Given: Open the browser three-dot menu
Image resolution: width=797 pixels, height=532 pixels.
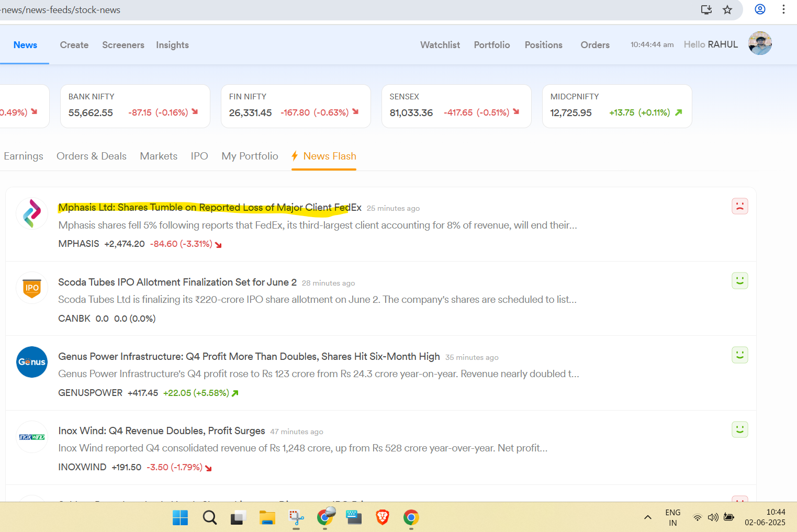Looking at the screenshot, I should [x=783, y=9].
